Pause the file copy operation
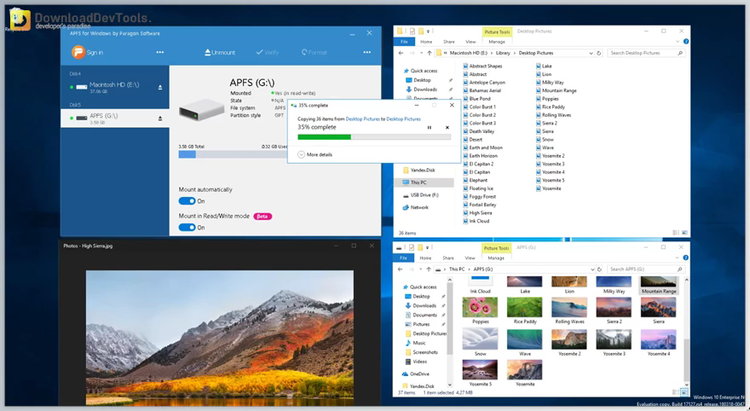This screenshot has height=411, width=750. pos(429,127)
